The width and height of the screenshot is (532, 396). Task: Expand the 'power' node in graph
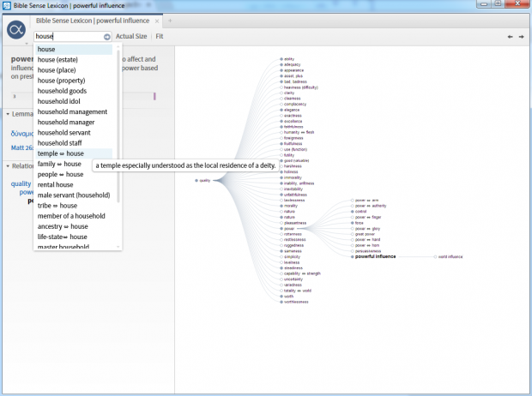pos(281,230)
